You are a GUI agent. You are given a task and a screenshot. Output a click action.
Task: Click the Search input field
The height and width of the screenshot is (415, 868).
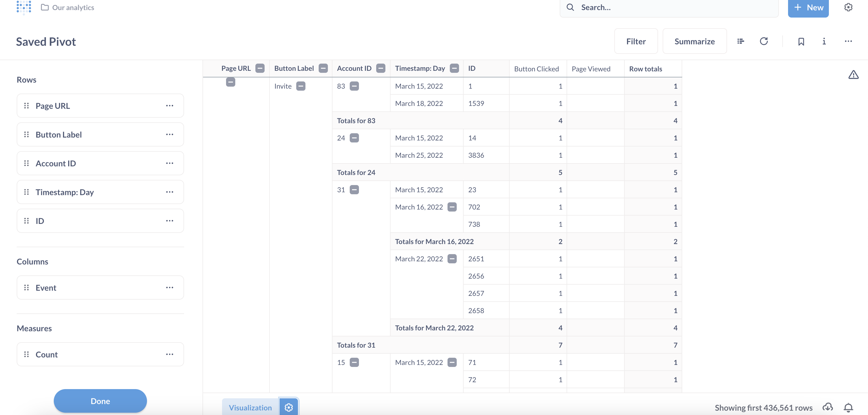(669, 7)
